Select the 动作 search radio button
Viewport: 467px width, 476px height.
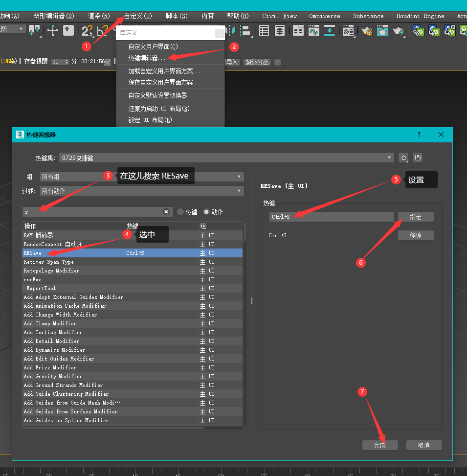[206, 212]
